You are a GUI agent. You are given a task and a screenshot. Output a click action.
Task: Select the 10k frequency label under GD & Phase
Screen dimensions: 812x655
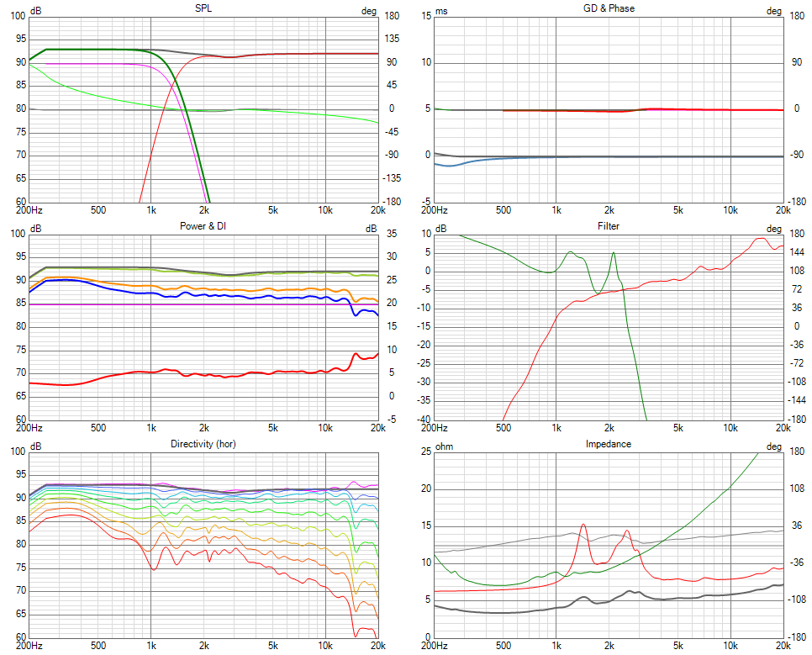(x=730, y=210)
